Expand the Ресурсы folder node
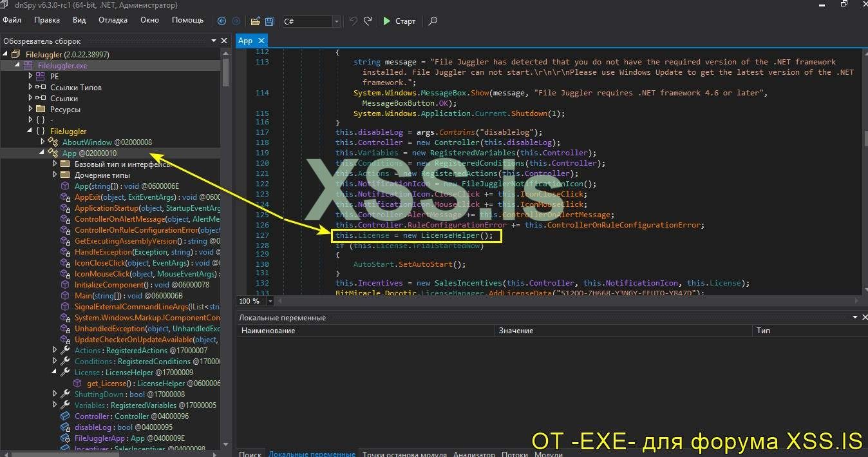868x457 pixels. (x=30, y=109)
